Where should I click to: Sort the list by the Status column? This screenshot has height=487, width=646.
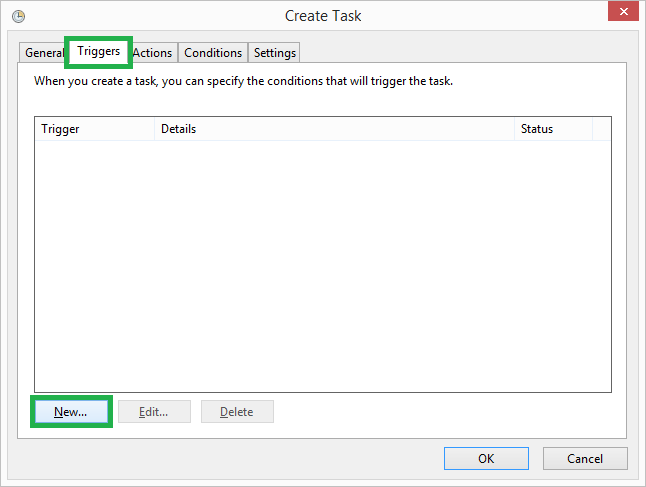tap(553, 129)
